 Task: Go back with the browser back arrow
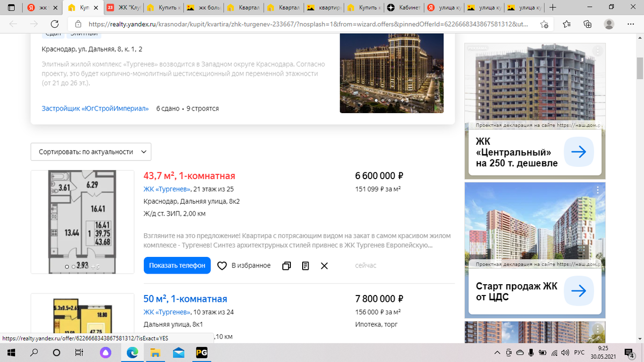pyautogui.click(x=13, y=24)
